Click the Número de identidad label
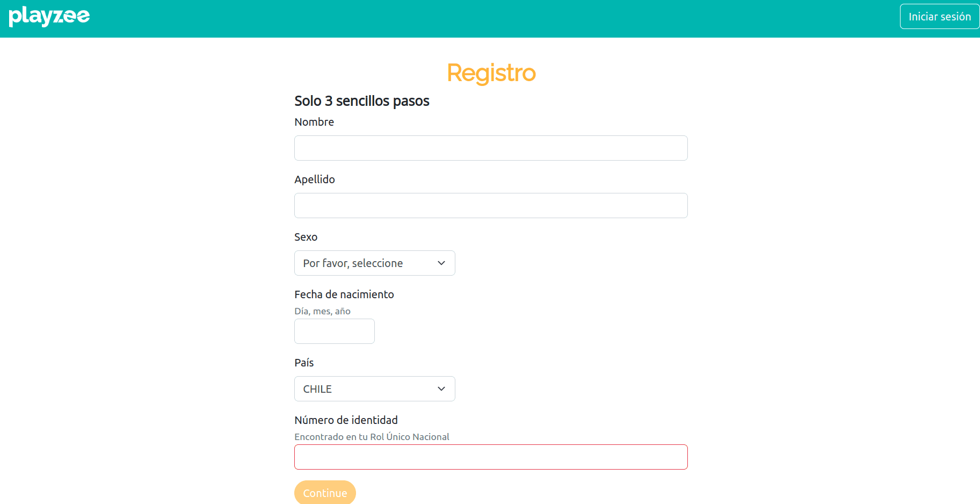Image resolution: width=980 pixels, height=504 pixels. [x=346, y=420]
